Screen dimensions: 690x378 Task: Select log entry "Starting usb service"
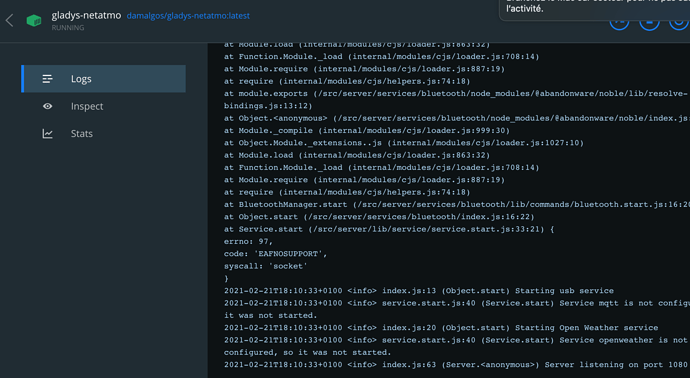[418, 291]
